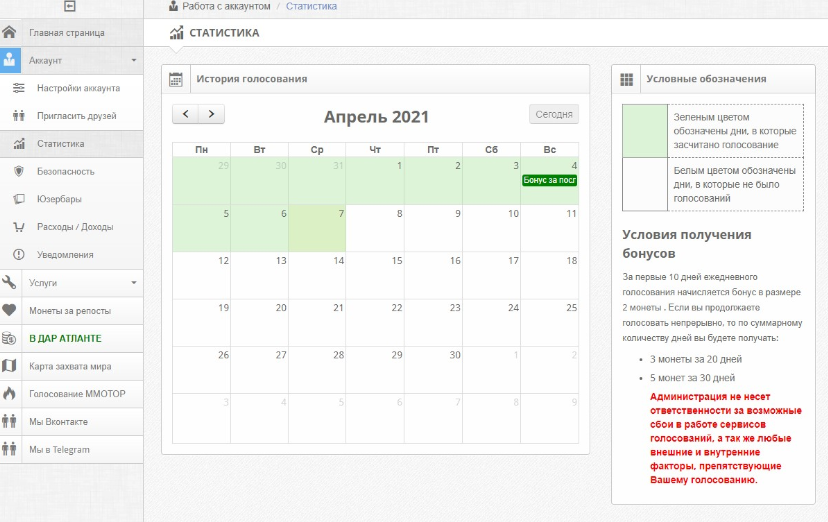Click the green Бонус за посещение label
Viewport: 828px width, 522px height.
click(549, 181)
